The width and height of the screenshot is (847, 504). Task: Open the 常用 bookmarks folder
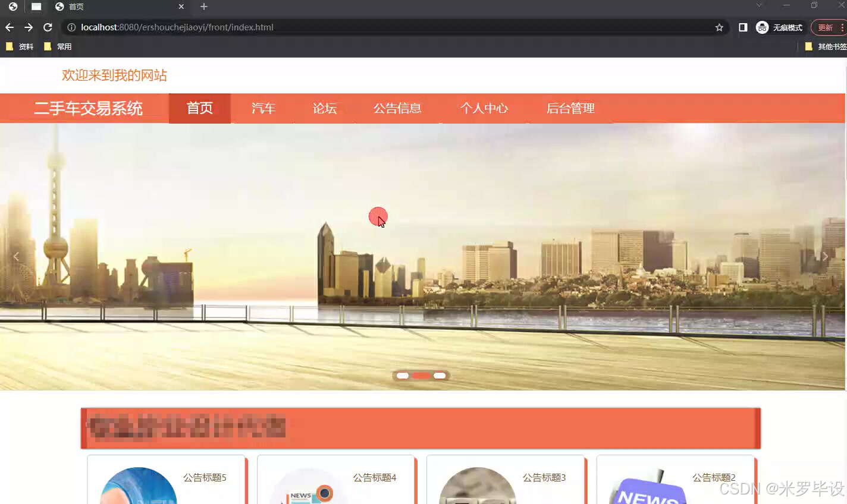(58, 46)
